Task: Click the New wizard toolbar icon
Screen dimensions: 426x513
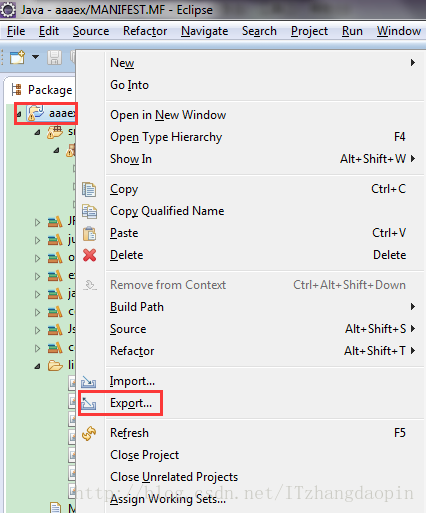Action: pos(17,57)
